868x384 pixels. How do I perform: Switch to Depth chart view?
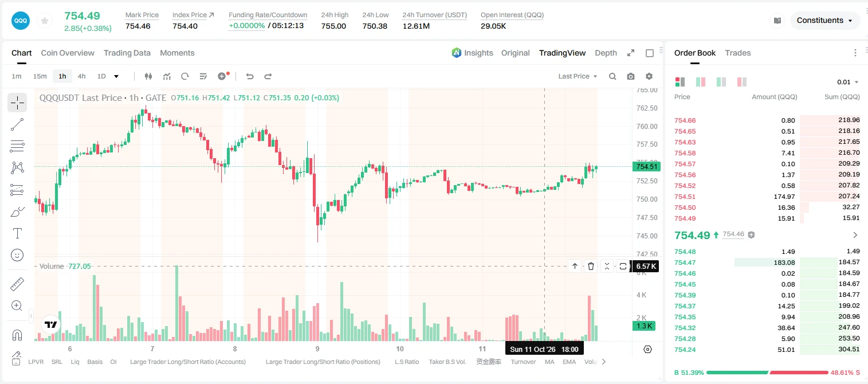pos(606,53)
